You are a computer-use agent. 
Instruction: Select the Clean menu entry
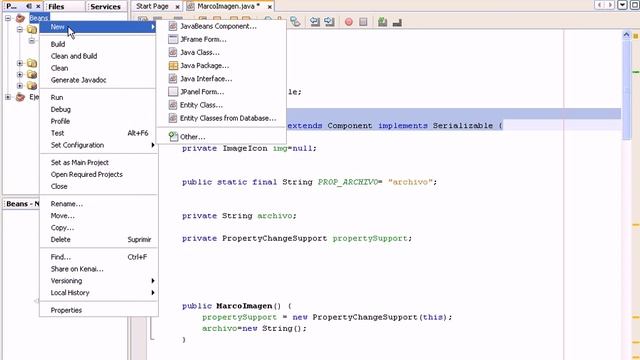(98, 68)
